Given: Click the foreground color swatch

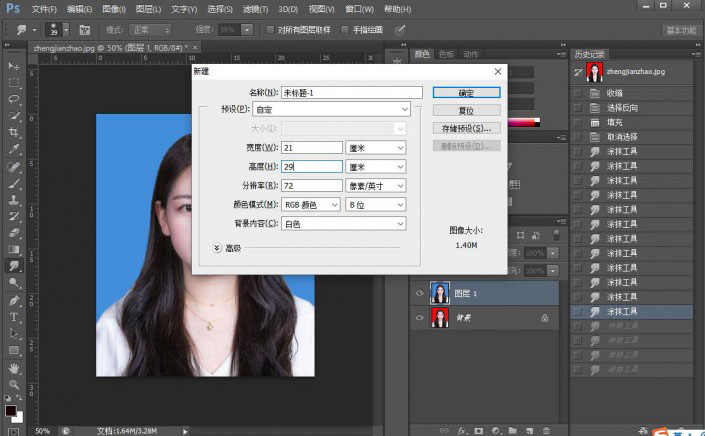Looking at the screenshot, I should [11, 409].
